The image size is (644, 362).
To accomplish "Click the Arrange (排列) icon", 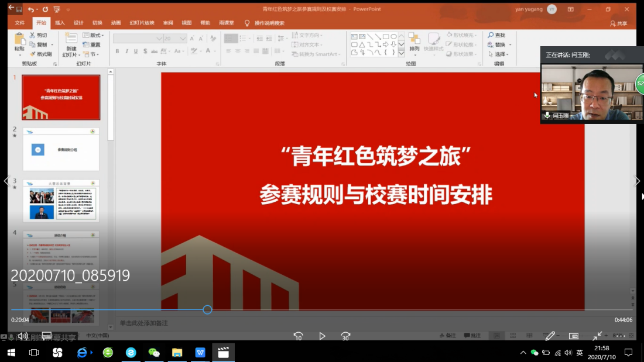I will (x=415, y=39).
